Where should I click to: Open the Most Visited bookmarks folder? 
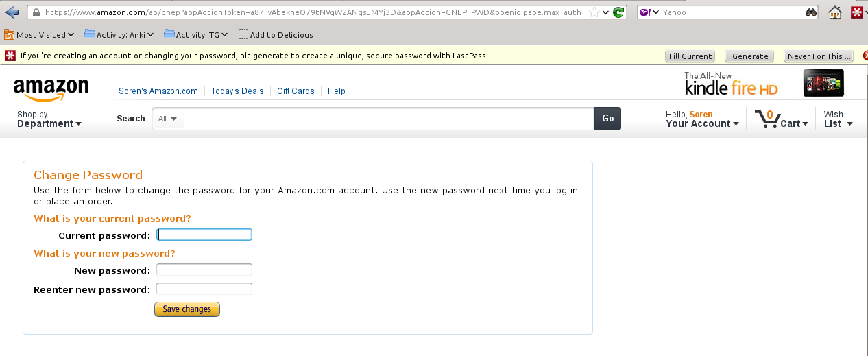tap(39, 34)
